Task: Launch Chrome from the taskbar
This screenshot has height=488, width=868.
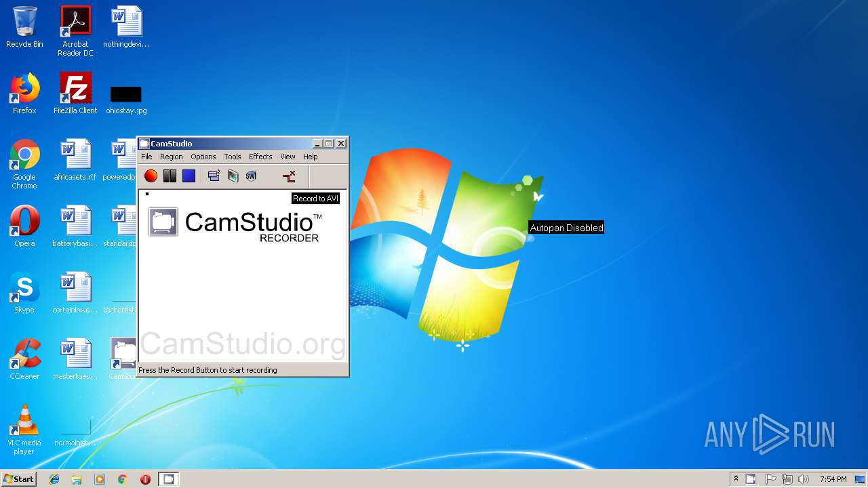Action: point(123,479)
